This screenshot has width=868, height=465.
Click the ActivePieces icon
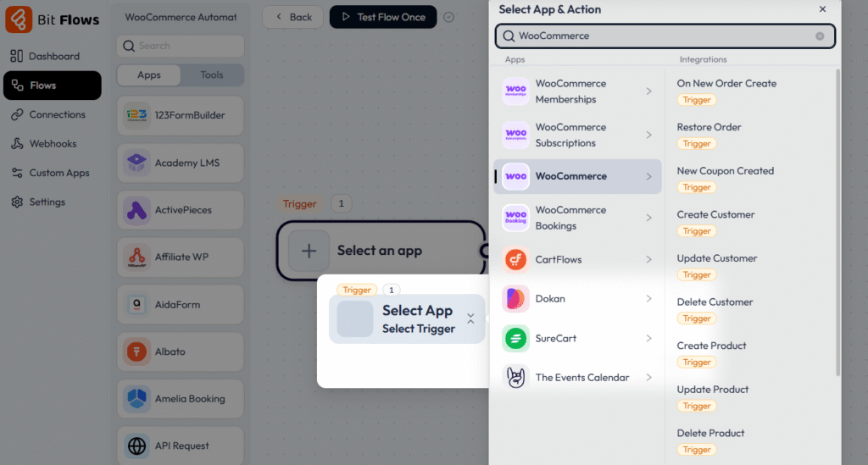(x=136, y=210)
